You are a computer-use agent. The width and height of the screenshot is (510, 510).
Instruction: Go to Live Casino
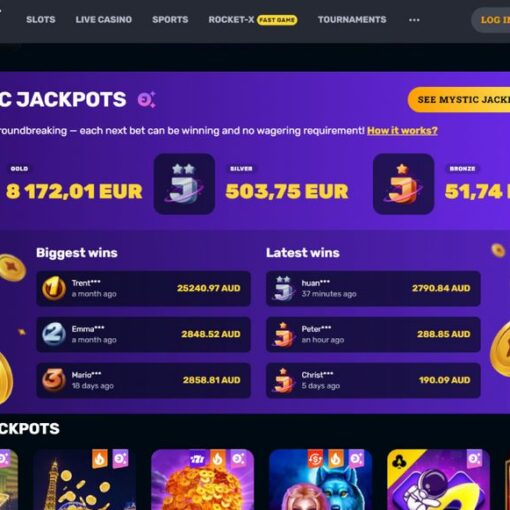(x=104, y=20)
